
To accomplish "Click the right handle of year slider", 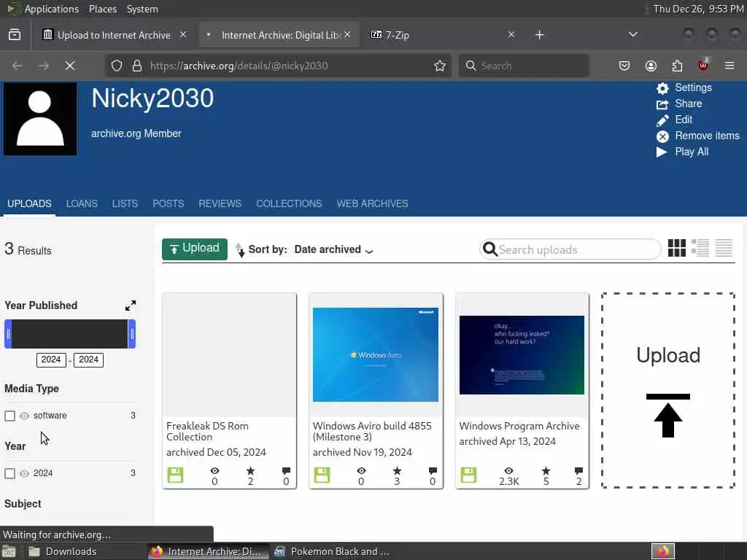I will [132, 334].
